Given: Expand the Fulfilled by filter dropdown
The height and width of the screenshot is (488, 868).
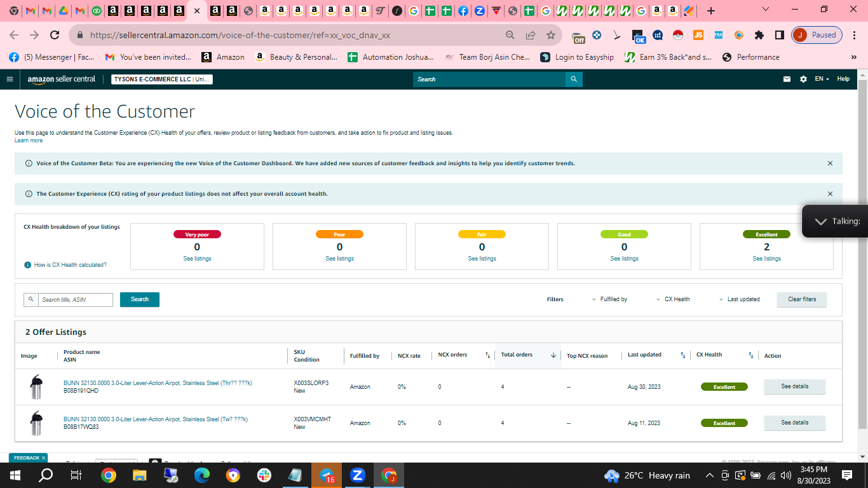Looking at the screenshot, I should point(609,299).
